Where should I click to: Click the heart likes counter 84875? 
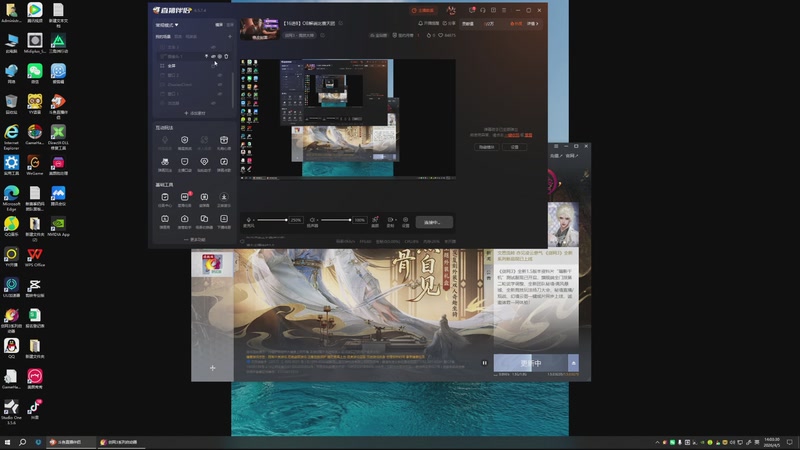[447, 36]
